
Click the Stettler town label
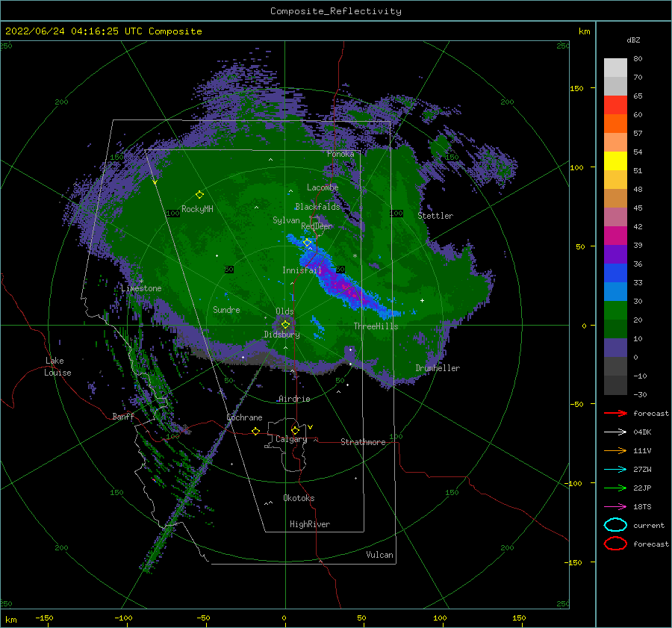click(435, 216)
